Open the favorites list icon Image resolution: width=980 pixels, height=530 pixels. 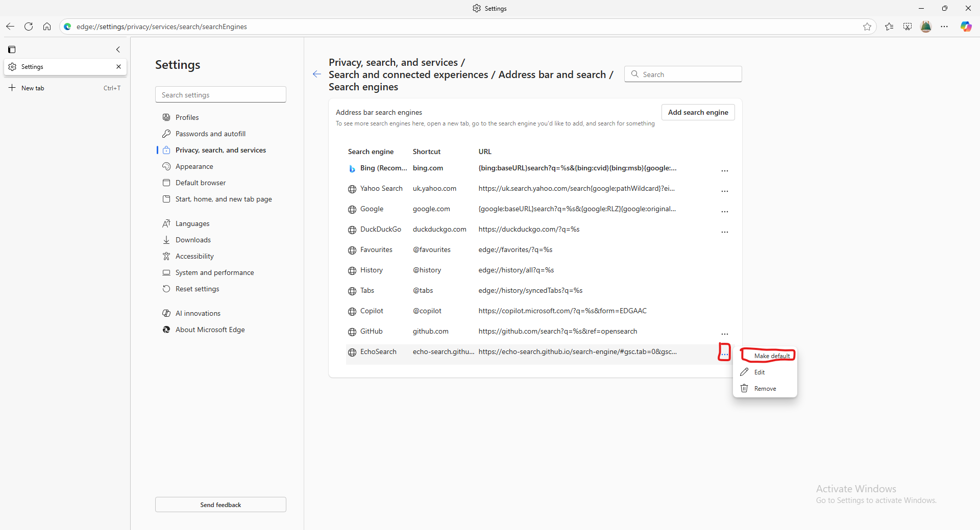click(x=889, y=27)
